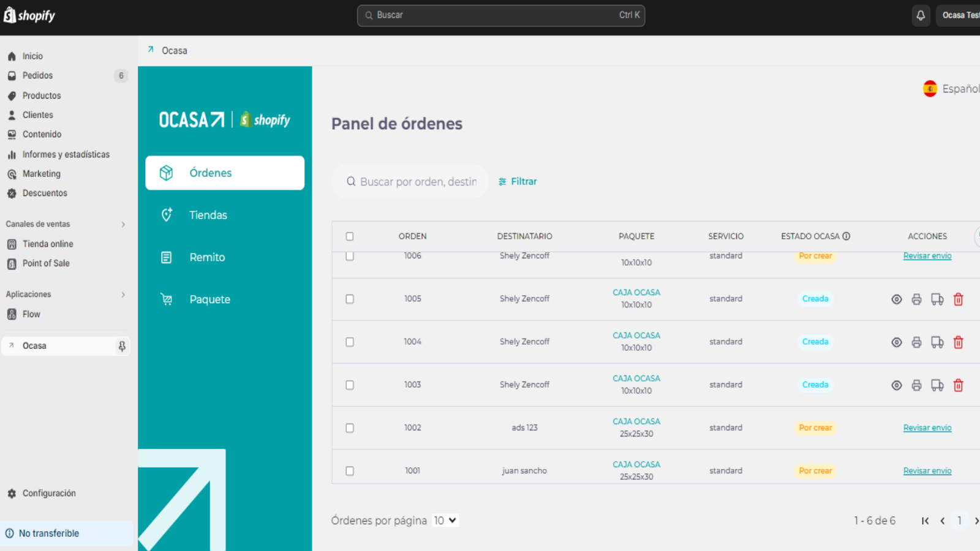Check the box for order 1001

point(350,471)
